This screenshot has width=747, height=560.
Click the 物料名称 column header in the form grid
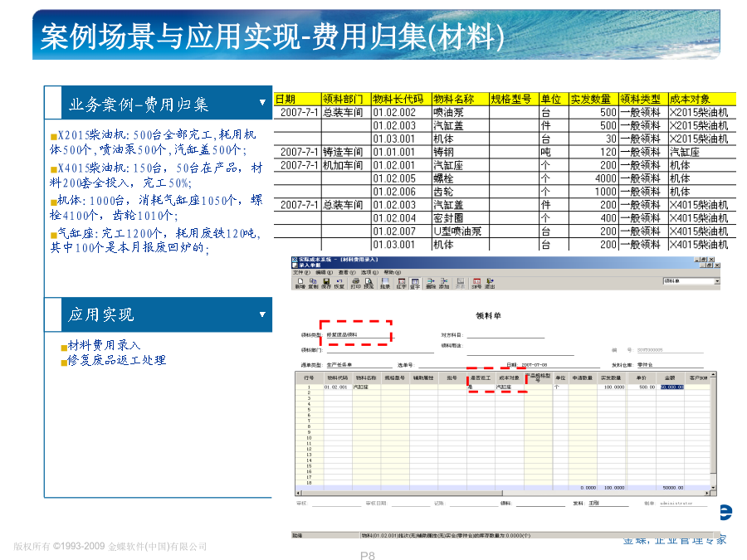click(x=366, y=377)
